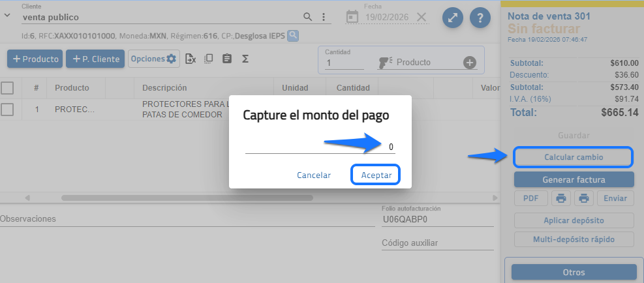Image resolution: width=644 pixels, height=283 pixels.
Task: Click the gear icon on Opciones
Action: tap(171, 59)
